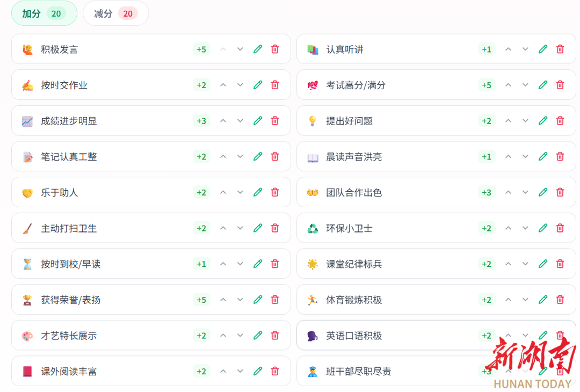The image size is (580, 392).
Task: Move 团队合作出色 up in list
Action: pos(509,192)
